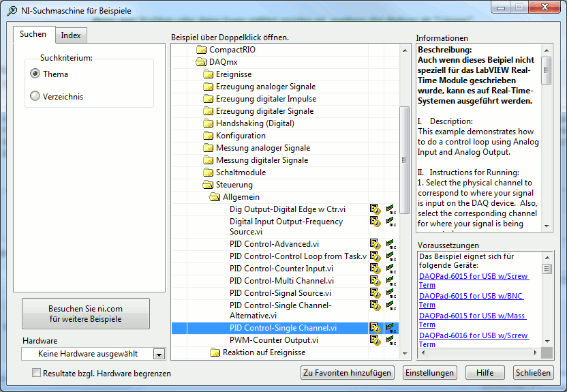
Task: Expand the Reaktion auf Ereignisse folder
Action: [215, 352]
